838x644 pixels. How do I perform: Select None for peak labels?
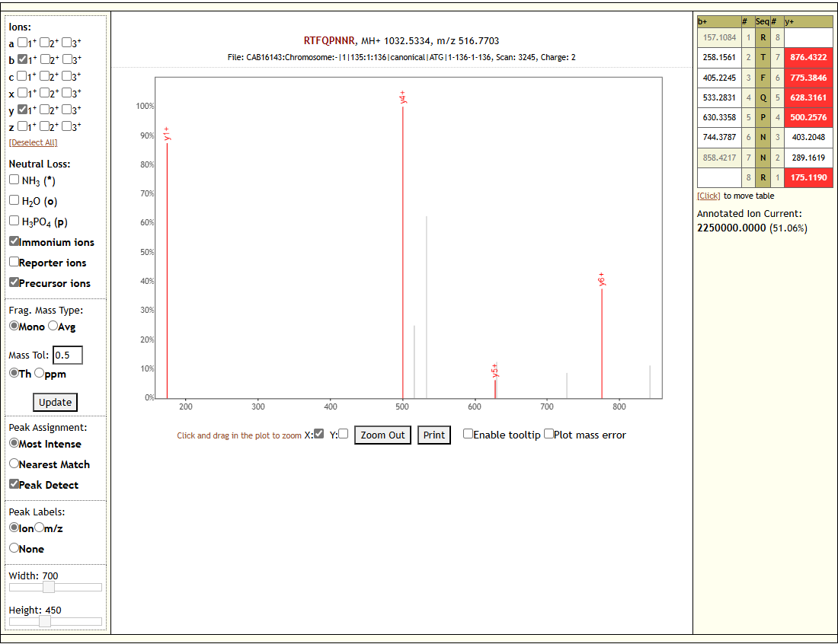(x=14, y=548)
